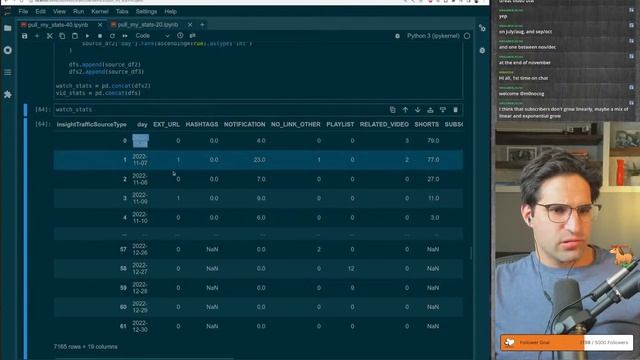Interrupt the kernel with the stop icon

[100, 36]
